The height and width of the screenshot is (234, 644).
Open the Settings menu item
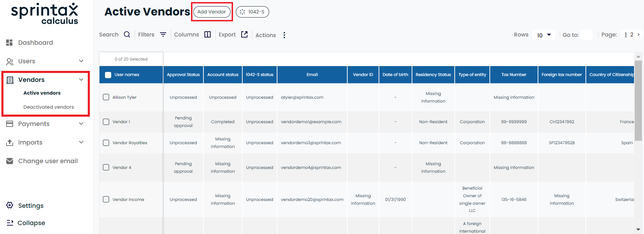click(31, 206)
